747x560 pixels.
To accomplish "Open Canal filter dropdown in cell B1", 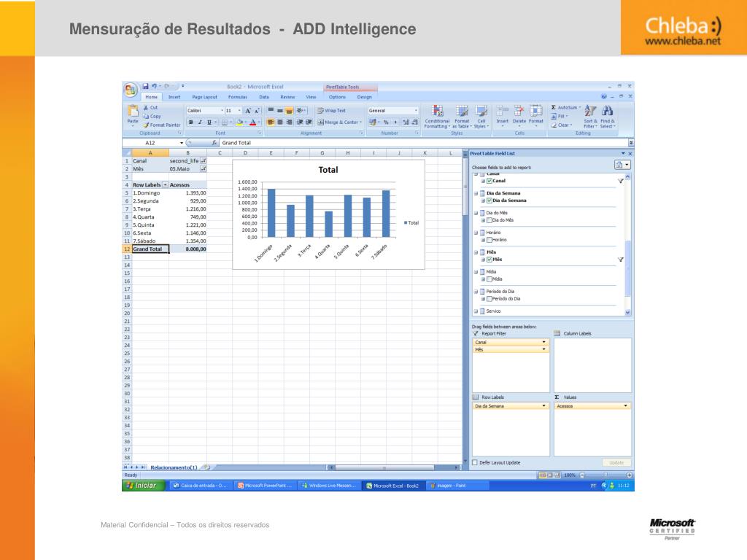I will click(204, 161).
